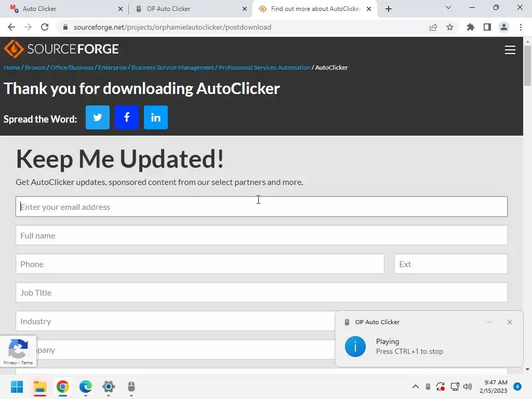Image resolution: width=532 pixels, height=399 pixels.
Task: Open Chrome extensions puzzle icon
Action: 471,27
